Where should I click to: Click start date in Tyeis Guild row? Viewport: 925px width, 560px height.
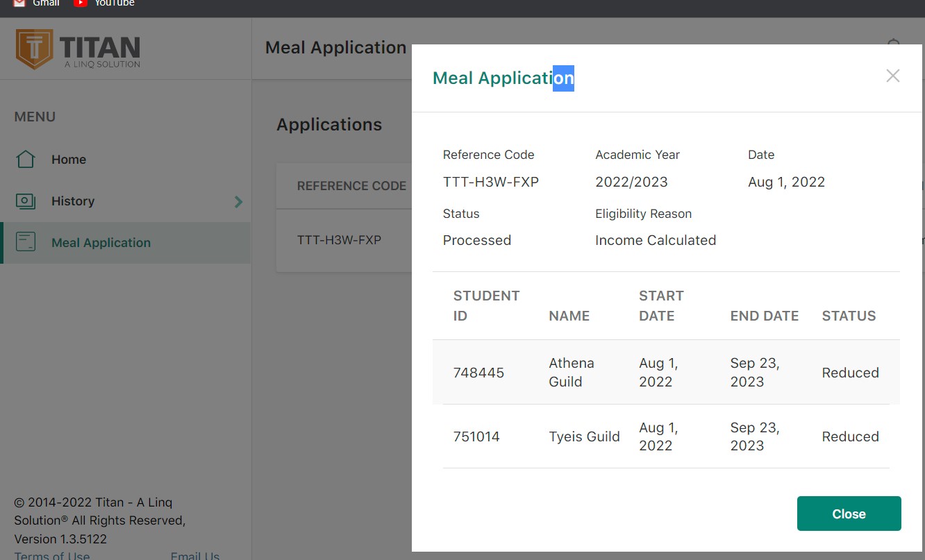point(658,436)
